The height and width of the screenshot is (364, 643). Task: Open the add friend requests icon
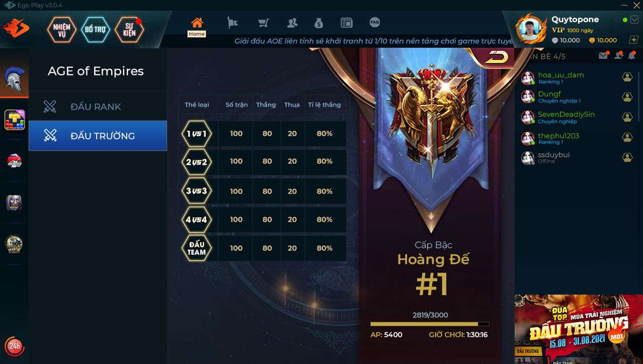(618, 56)
